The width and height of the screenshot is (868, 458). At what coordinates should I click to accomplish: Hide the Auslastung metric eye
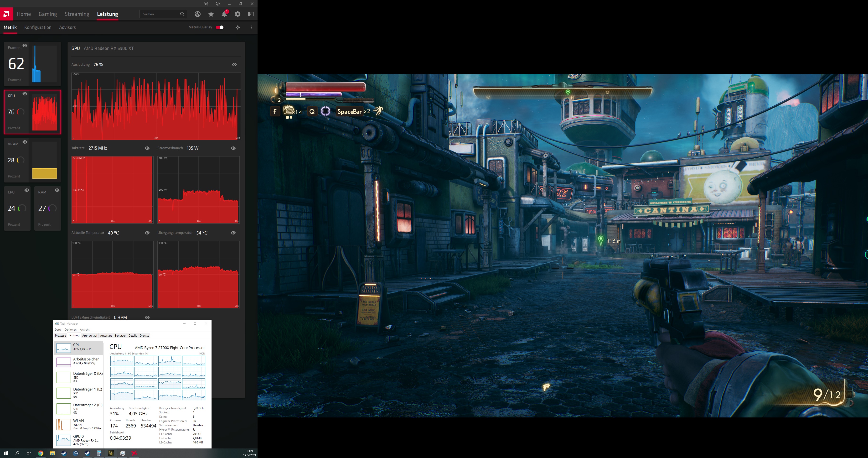[234, 65]
